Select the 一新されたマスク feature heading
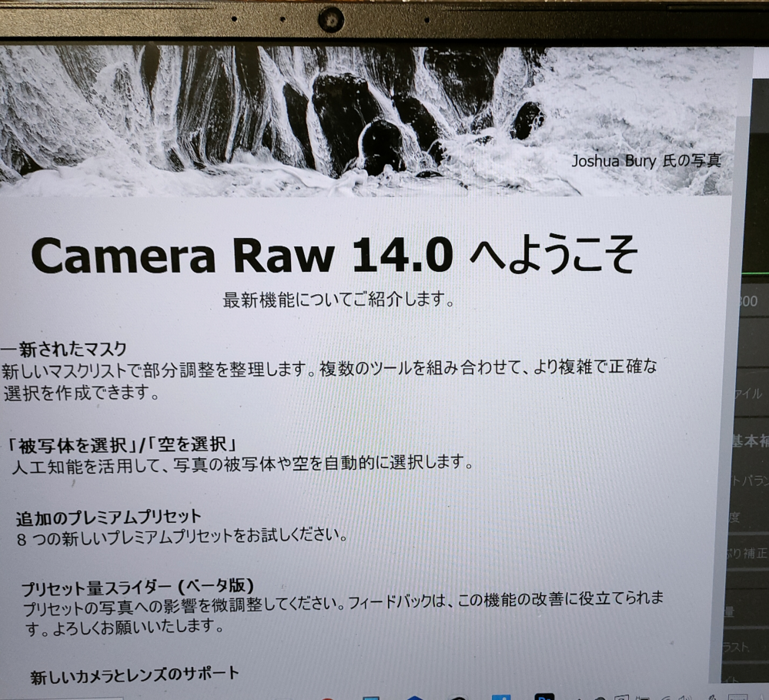This screenshot has height=700, width=769. point(64,349)
